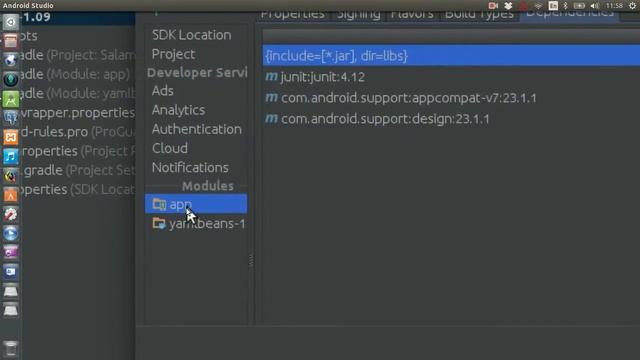Screen dimensions: 640x360
Task: Open the keyboard layout indicator
Action: click(x=553, y=5)
